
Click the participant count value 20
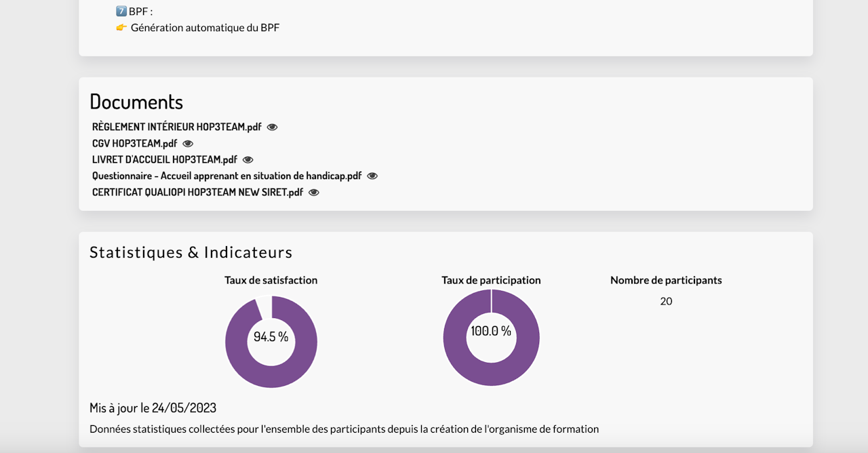[666, 301]
